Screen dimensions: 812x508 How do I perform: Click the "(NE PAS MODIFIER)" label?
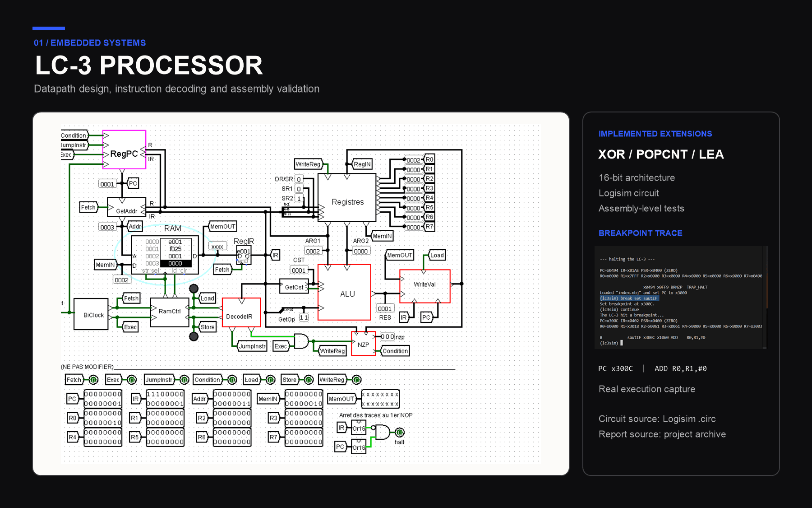click(87, 367)
